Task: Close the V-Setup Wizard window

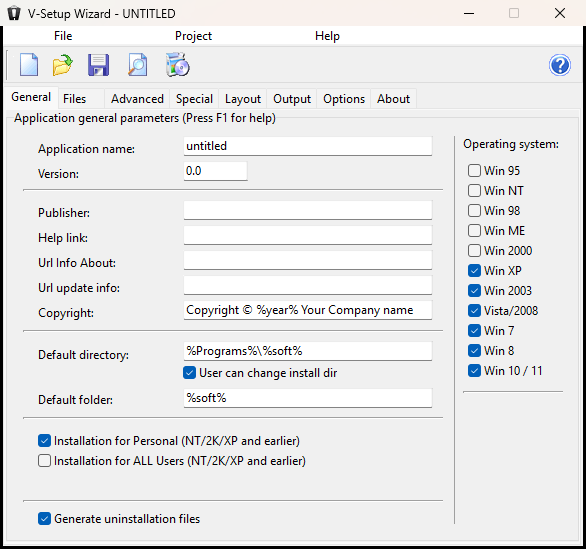Action: (x=559, y=13)
